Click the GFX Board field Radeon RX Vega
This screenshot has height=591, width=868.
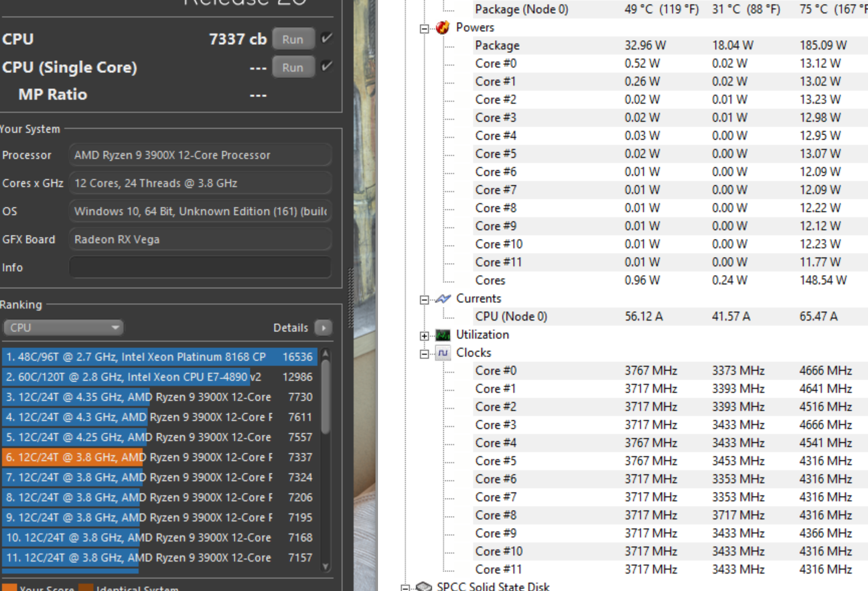(200, 239)
